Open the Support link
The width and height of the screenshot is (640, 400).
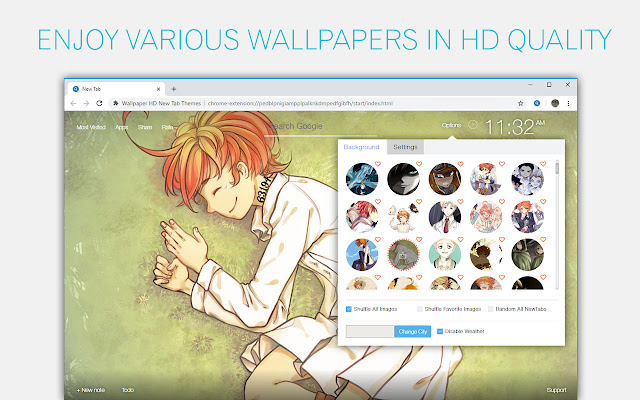click(556, 390)
